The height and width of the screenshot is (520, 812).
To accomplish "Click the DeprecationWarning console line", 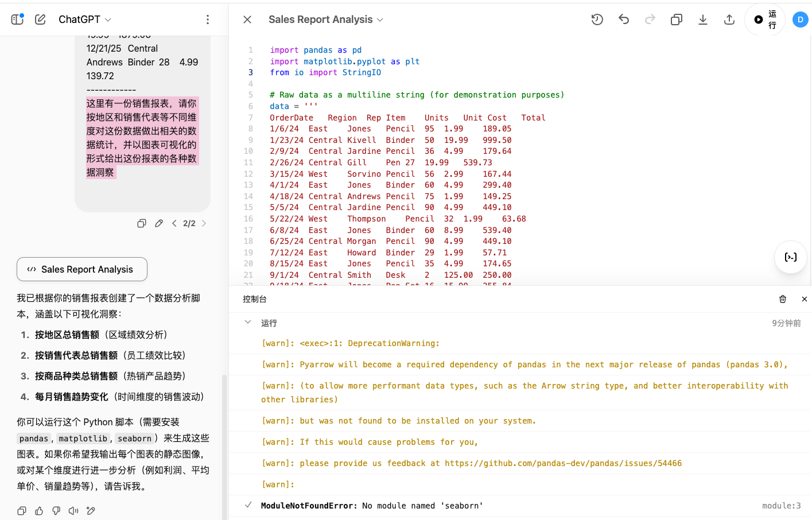I will 351,343.
